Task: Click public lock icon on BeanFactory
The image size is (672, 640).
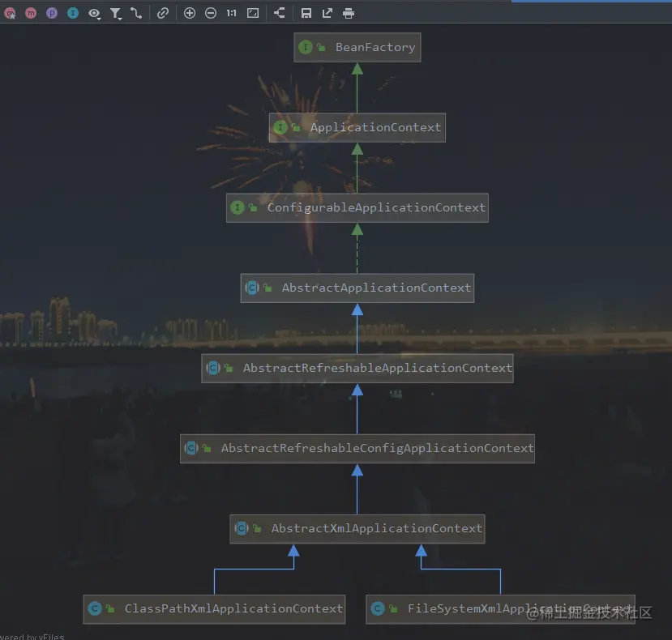Action: [321, 47]
